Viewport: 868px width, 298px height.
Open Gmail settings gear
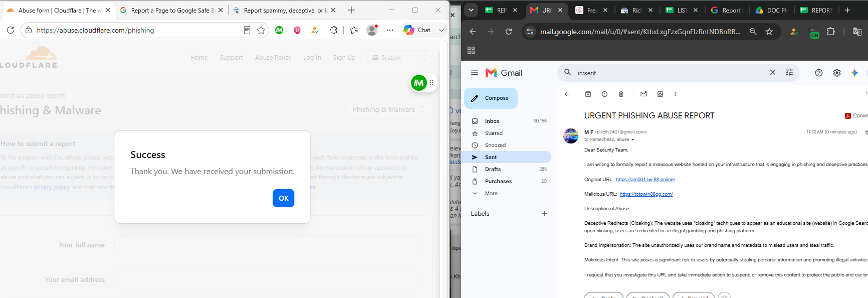(x=837, y=73)
